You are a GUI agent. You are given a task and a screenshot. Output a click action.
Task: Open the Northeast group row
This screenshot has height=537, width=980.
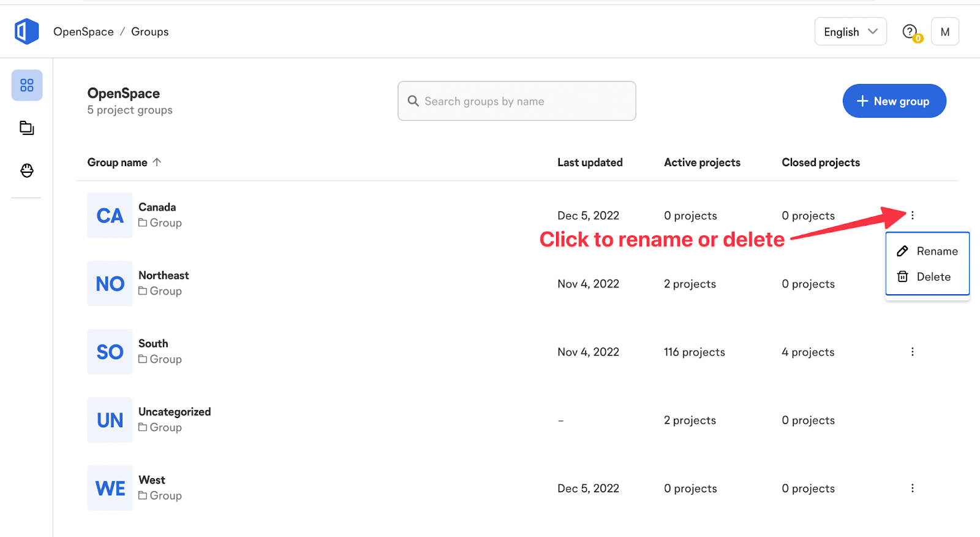coord(516,283)
